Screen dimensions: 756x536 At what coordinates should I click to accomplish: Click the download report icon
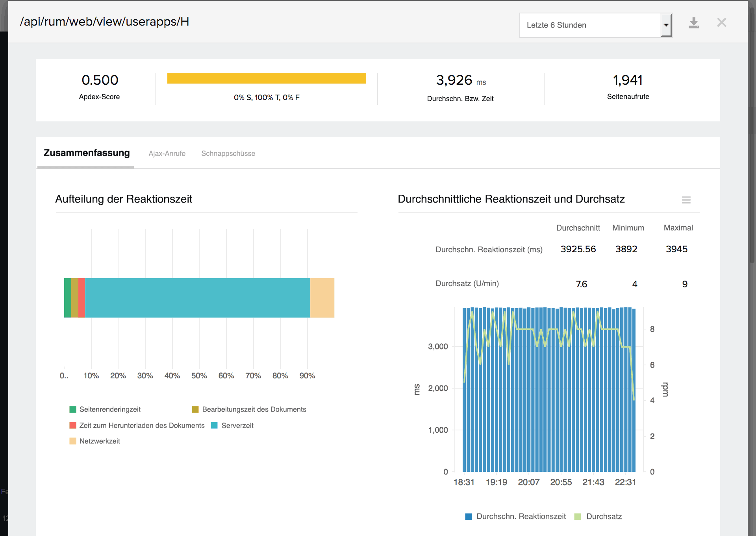[693, 23]
